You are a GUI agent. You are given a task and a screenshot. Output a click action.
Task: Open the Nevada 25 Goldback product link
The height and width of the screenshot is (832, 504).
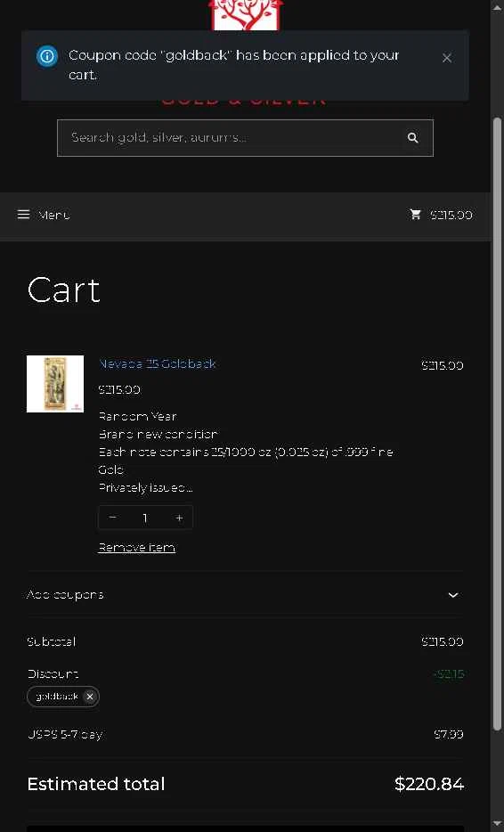157,363
